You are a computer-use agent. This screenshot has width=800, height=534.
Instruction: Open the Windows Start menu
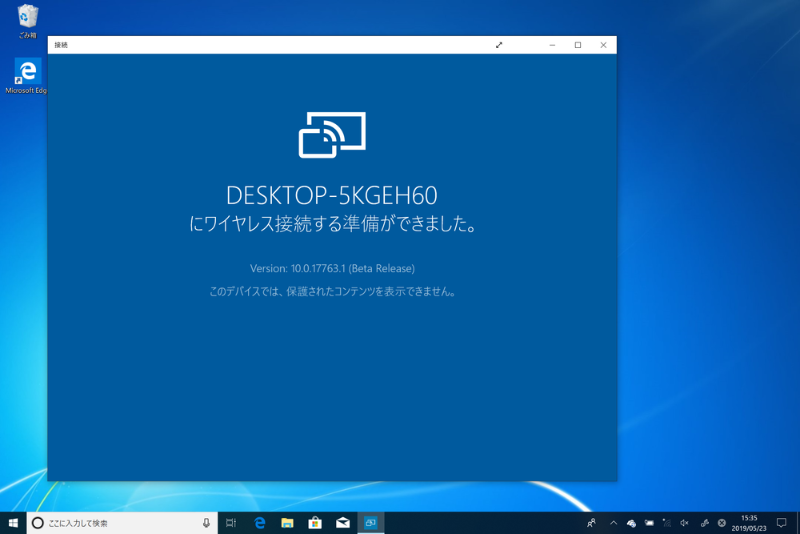13,522
